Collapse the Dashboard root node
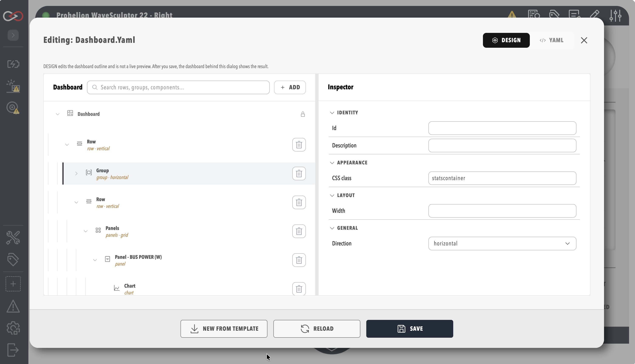This screenshot has height=364, width=635. pyautogui.click(x=57, y=114)
